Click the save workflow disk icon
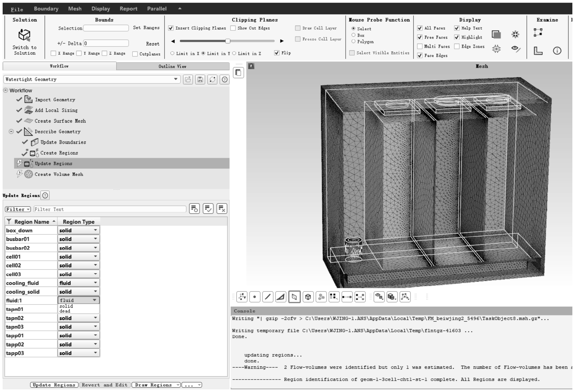The height and width of the screenshot is (392, 575). (200, 80)
